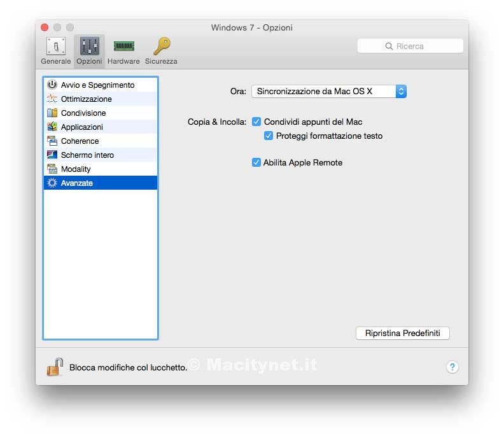The height and width of the screenshot is (436, 504).
Task: Switch to the Generale tab label
Action: point(56,61)
